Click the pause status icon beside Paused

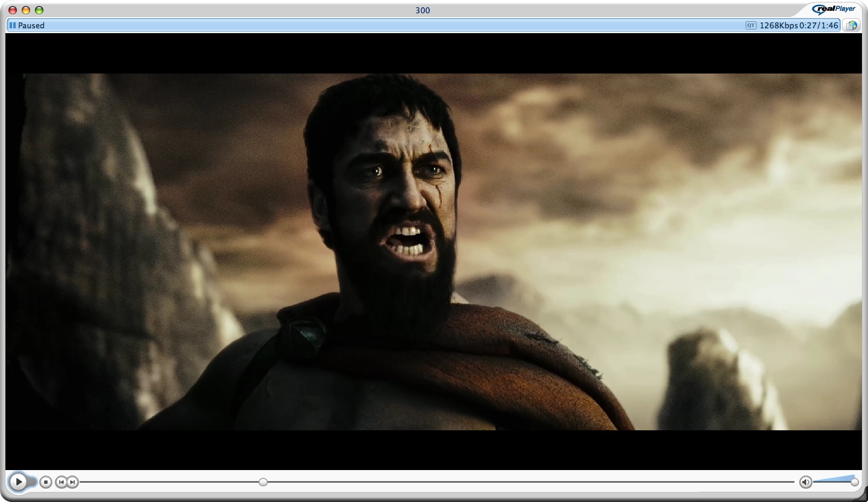click(x=13, y=25)
